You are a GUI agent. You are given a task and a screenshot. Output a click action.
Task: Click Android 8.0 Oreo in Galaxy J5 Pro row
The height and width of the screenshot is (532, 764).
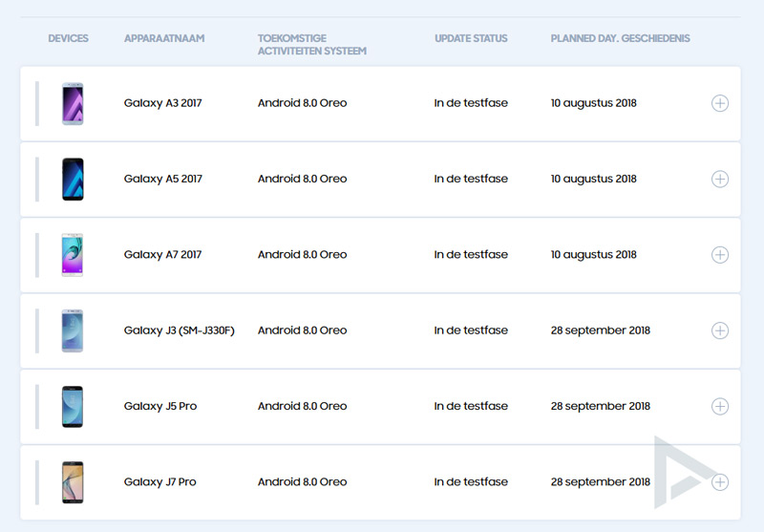pyautogui.click(x=302, y=406)
